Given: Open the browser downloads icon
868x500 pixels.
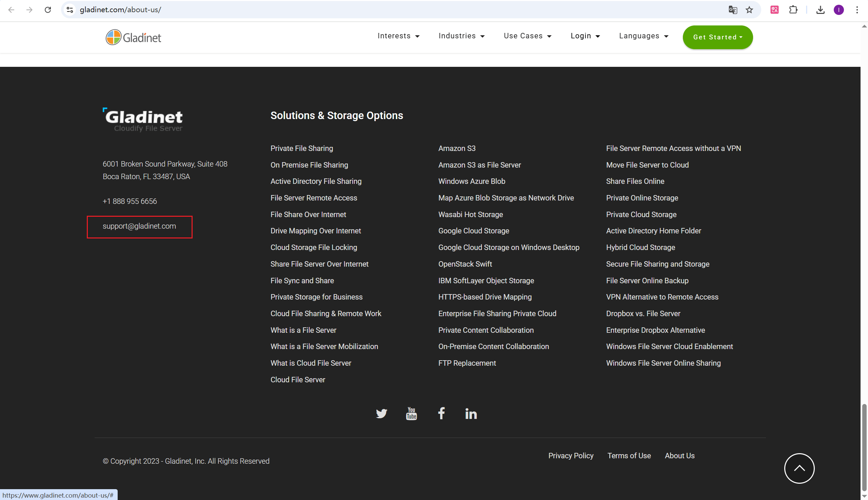Looking at the screenshot, I should tap(820, 9).
